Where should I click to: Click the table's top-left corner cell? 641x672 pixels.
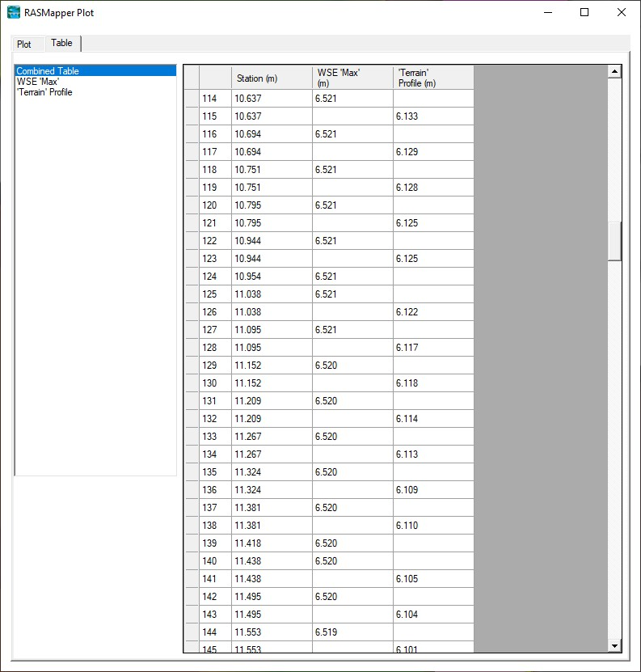[192, 78]
